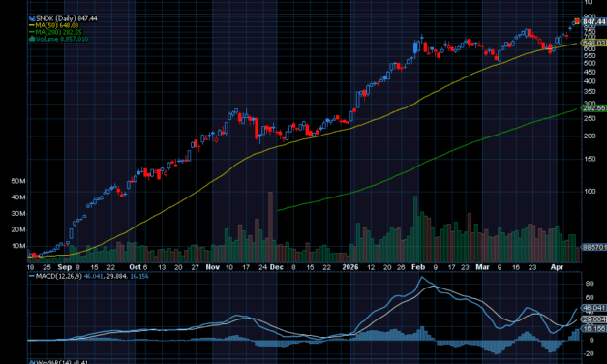Select the 'MACD(12,26,9)' indicator label
Screen dimensions: 607x364
(x=59, y=276)
